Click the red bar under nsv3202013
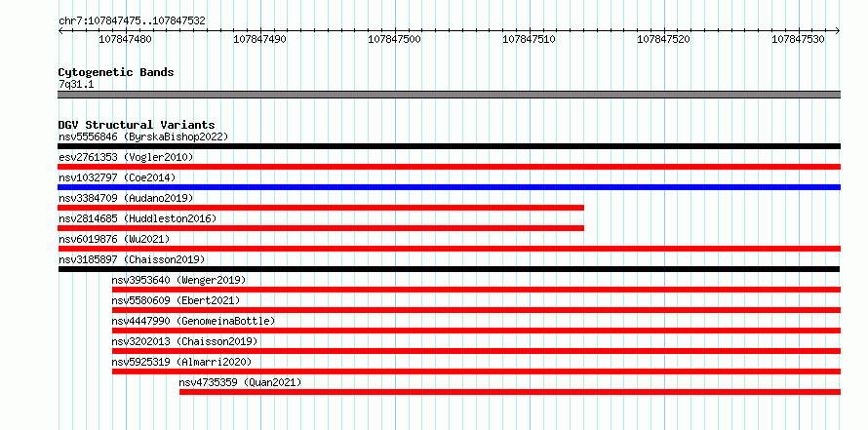The image size is (868, 430). tap(476, 351)
